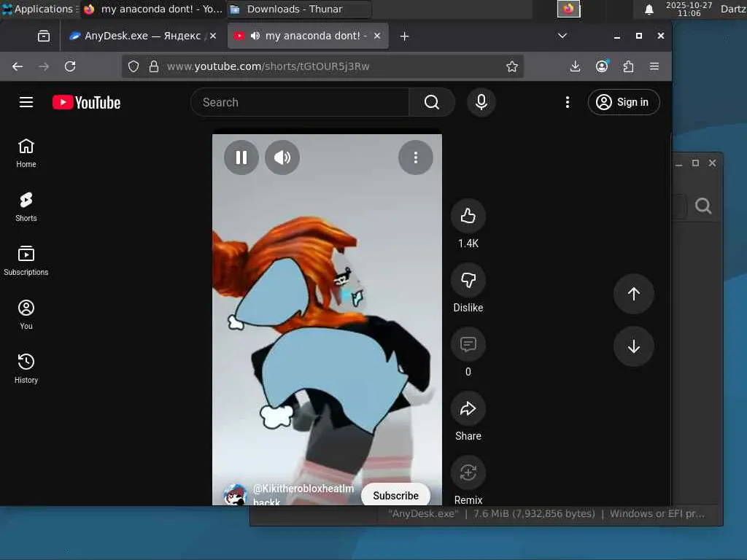
Task: Expand the list all tabs dropdown
Action: 562,36
